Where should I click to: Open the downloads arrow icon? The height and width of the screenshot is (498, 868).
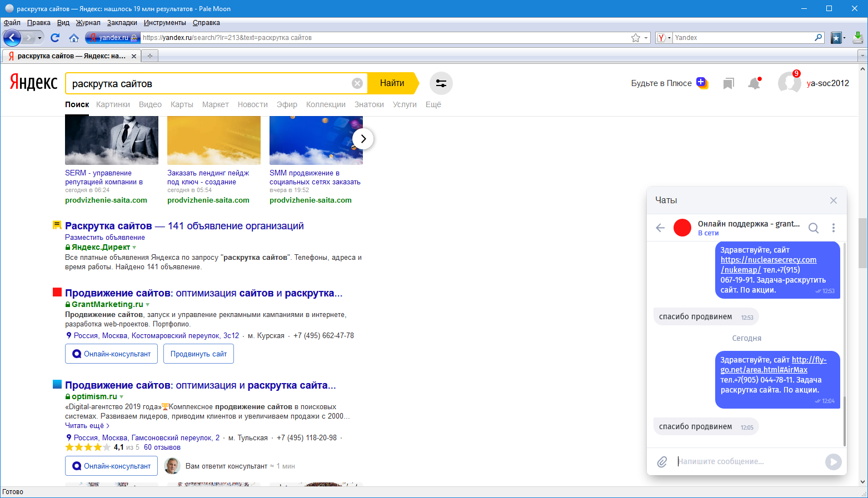[x=858, y=38]
